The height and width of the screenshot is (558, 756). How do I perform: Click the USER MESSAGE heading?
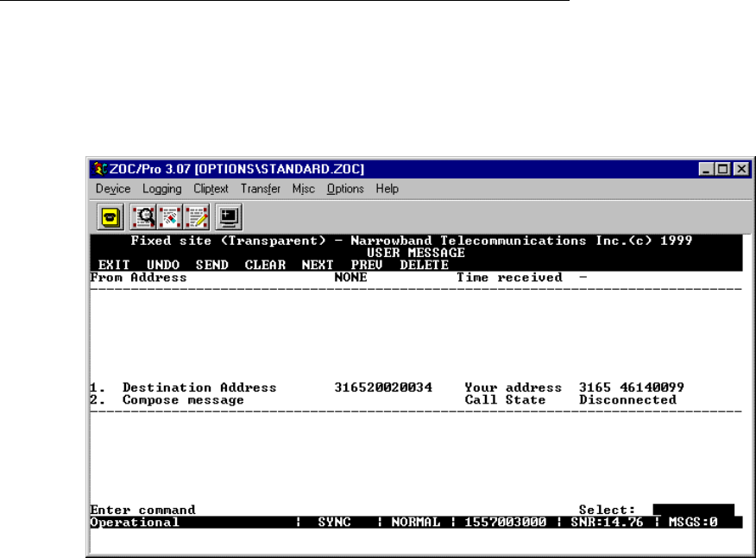point(416,253)
